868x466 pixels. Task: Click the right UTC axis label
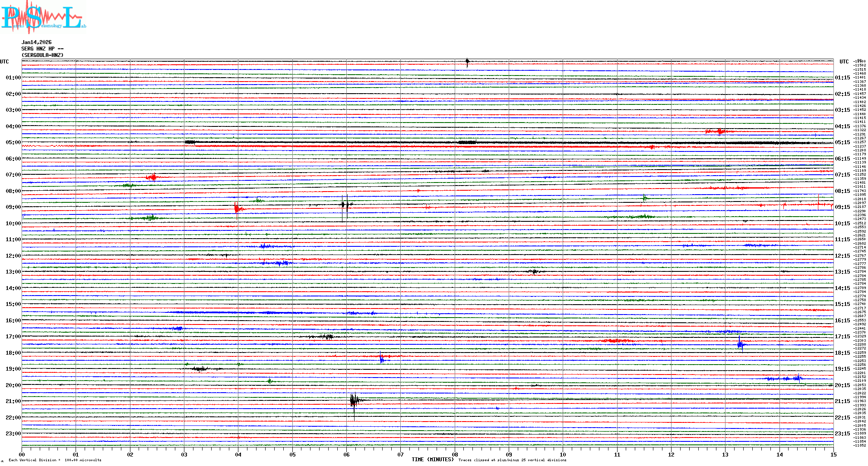pos(844,62)
